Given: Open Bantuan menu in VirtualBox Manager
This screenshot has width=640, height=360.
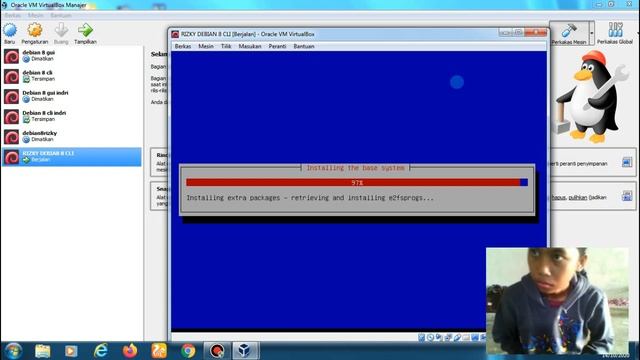Looking at the screenshot, I should (61, 15).
